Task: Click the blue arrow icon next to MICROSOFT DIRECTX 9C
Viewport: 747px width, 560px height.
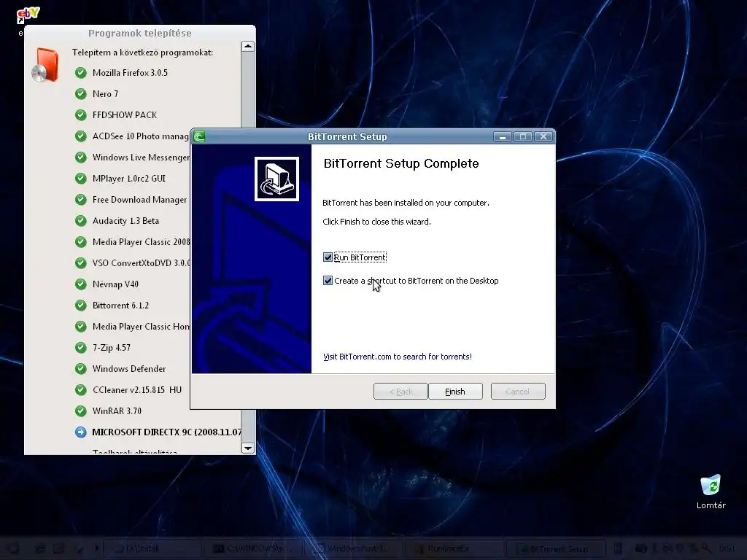Action: click(x=80, y=432)
